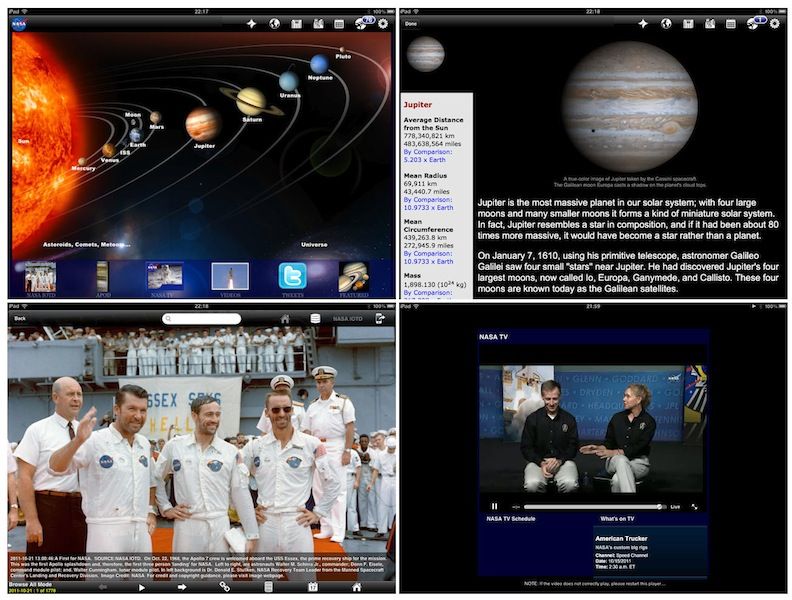Open the APOD tab thumbnail
792x600 pixels.
point(103,276)
